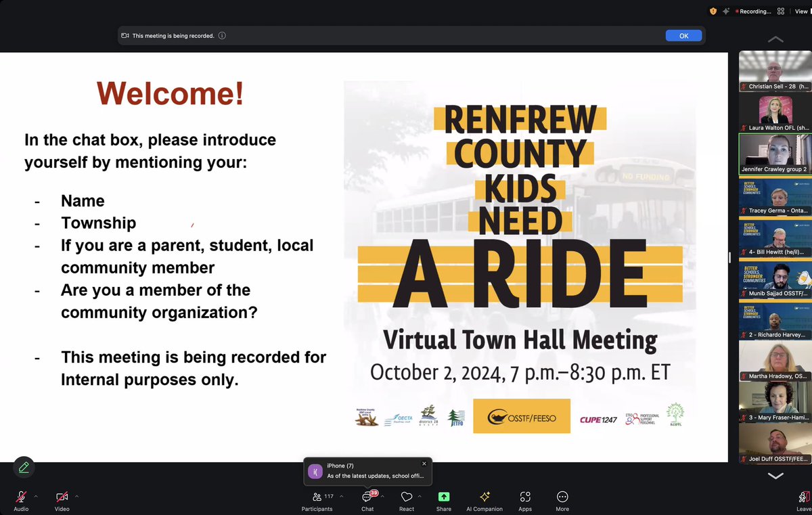The height and width of the screenshot is (515, 812).
Task: Click the AI sparkle icon at top
Action: tap(726, 11)
